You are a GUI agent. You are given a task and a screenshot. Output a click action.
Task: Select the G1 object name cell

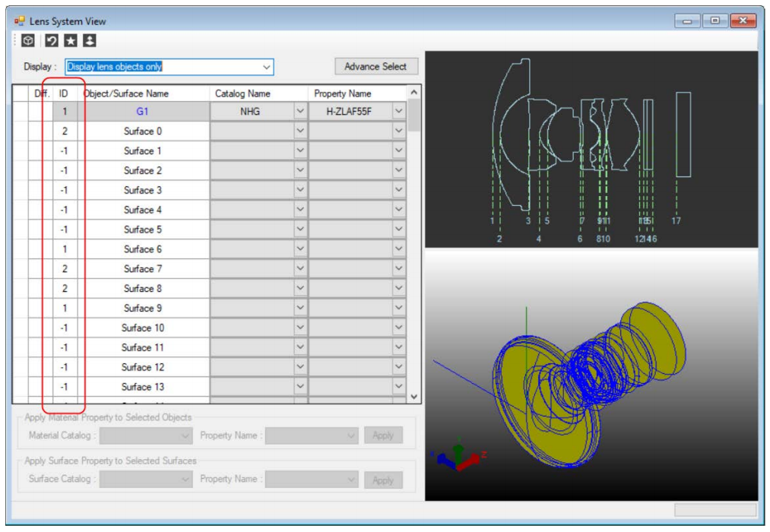(x=143, y=112)
